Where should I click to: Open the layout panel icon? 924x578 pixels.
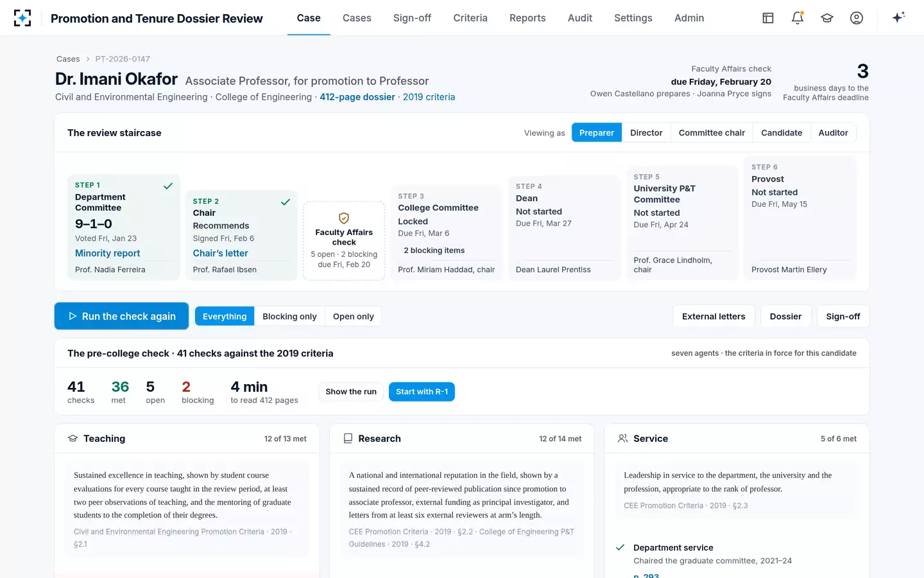pyautogui.click(x=768, y=18)
